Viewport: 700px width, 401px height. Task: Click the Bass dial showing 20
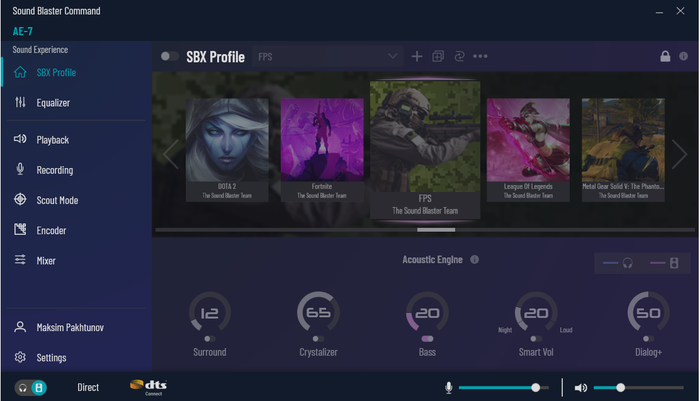coord(427,312)
